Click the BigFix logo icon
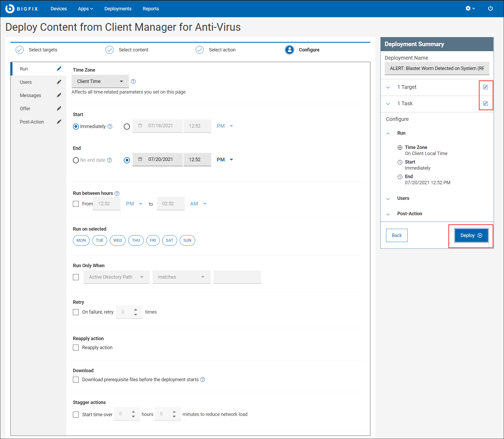 pos(10,8)
